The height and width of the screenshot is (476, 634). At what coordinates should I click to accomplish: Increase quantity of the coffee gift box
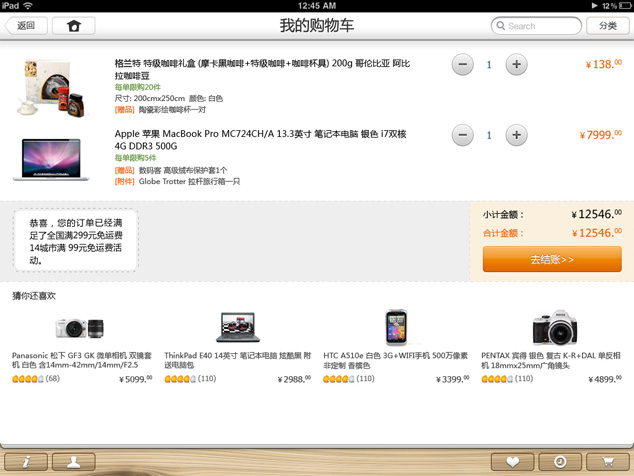[x=516, y=65]
